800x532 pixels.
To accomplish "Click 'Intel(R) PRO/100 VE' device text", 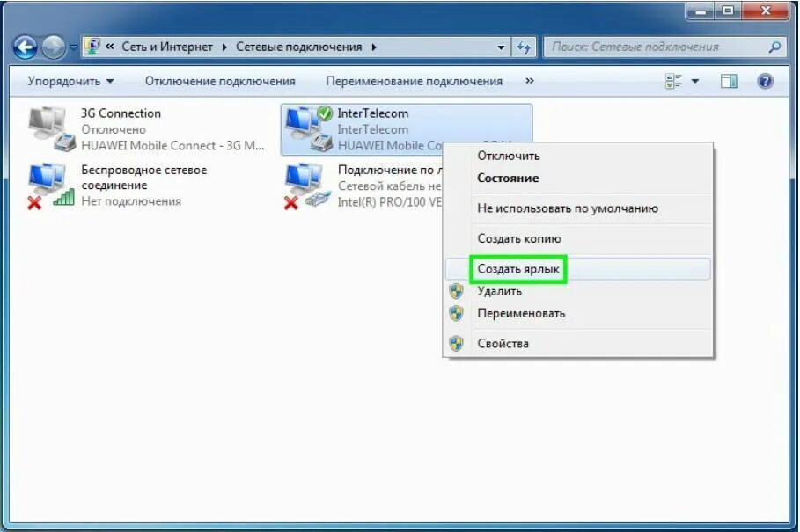I will pyautogui.click(x=389, y=201).
